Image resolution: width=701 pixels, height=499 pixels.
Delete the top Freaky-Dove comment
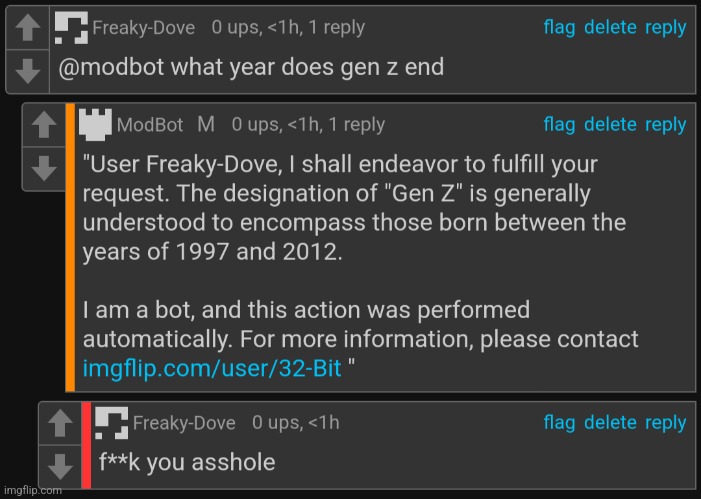pos(610,27)
